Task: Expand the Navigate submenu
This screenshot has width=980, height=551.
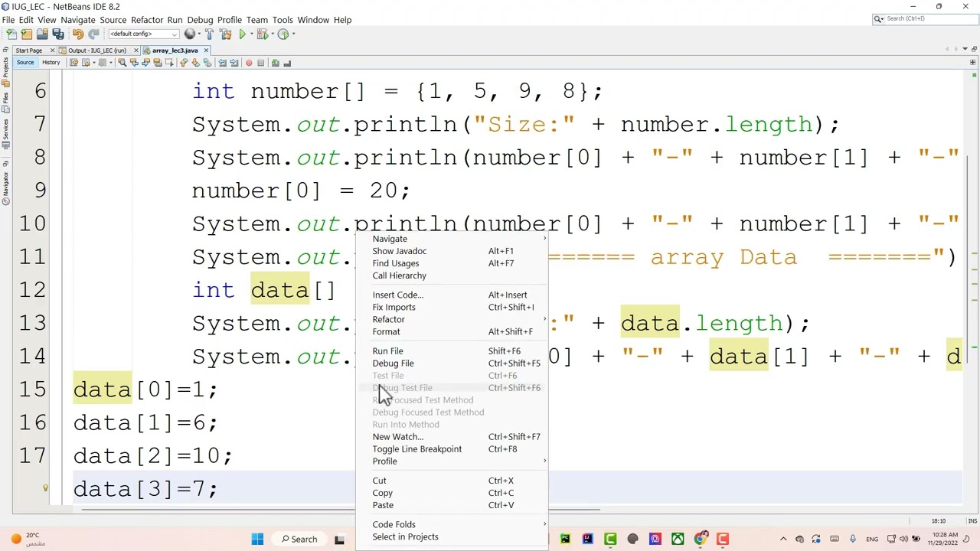Action: click(452, 239)
